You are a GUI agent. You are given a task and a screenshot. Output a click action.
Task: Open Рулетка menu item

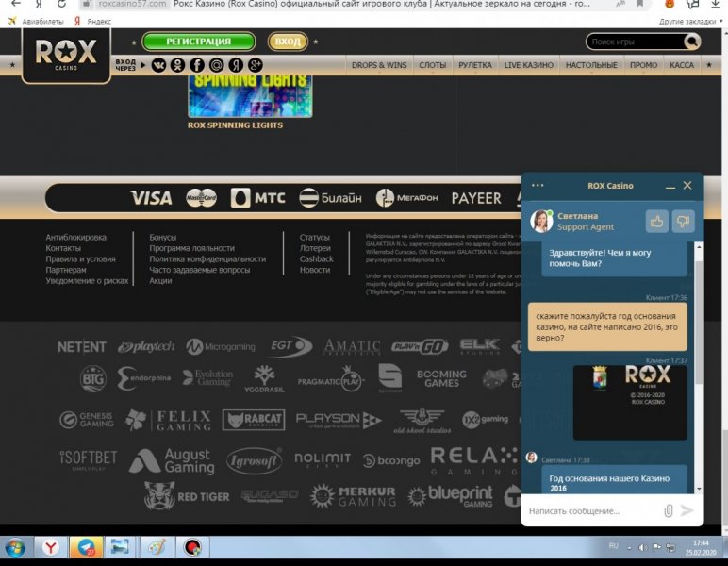(x=475, y=65)
